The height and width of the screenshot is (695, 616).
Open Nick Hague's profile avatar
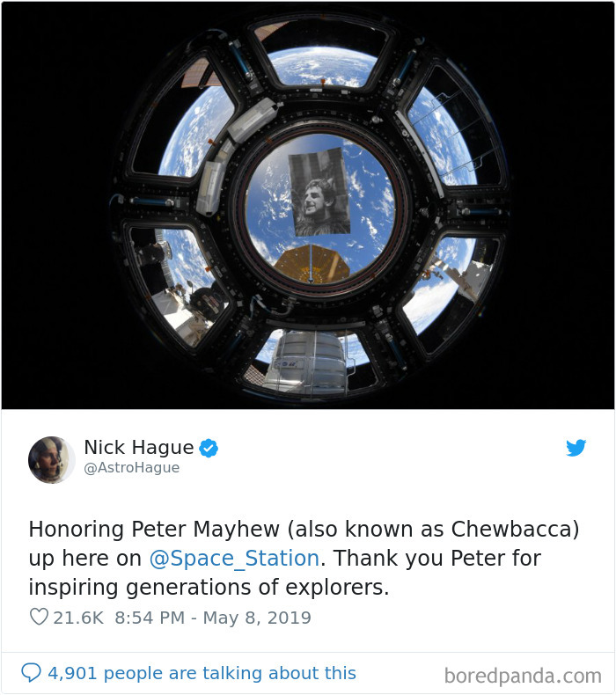pyautogui.click(x=51, y=459)
